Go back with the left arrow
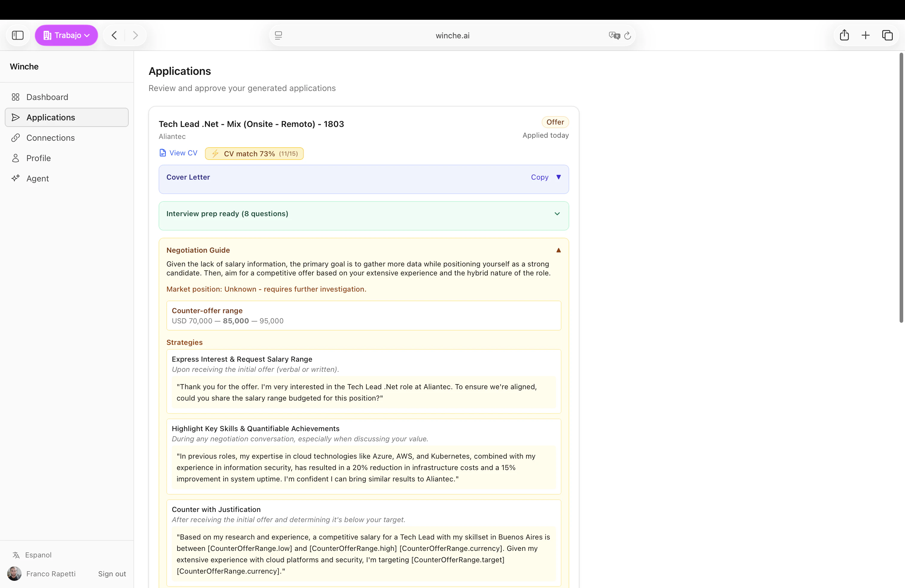The height and width of the screenshot is (588, 905). (114, 35)
